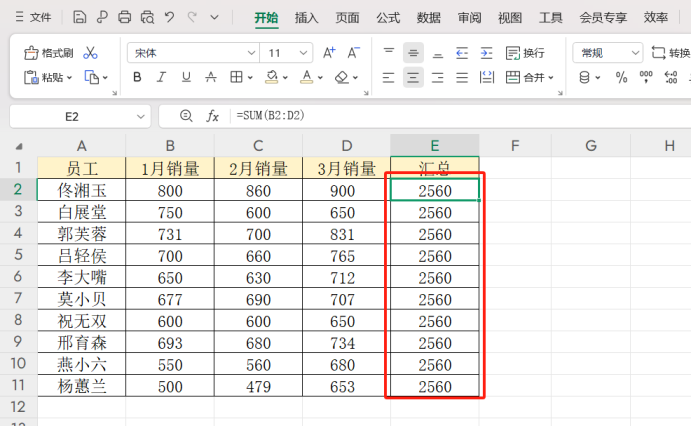
Task: Click the save icon in quick access bar
Action: point(80,17)
